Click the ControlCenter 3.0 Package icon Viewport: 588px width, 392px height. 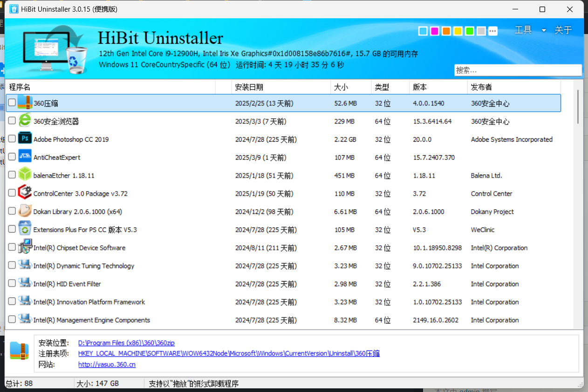click(x=25, y=193)
